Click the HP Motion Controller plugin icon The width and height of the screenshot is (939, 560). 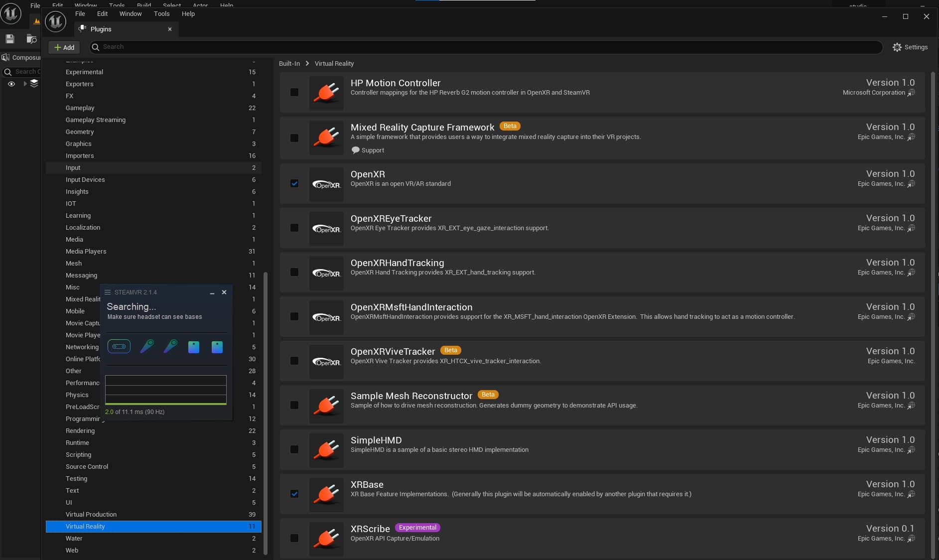pyautogui.click(x=326, y=93)
